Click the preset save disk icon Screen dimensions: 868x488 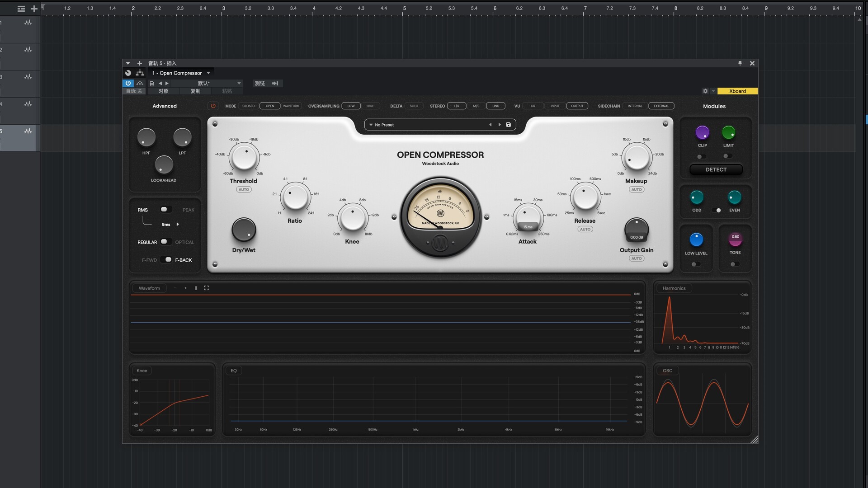point(509,124)
